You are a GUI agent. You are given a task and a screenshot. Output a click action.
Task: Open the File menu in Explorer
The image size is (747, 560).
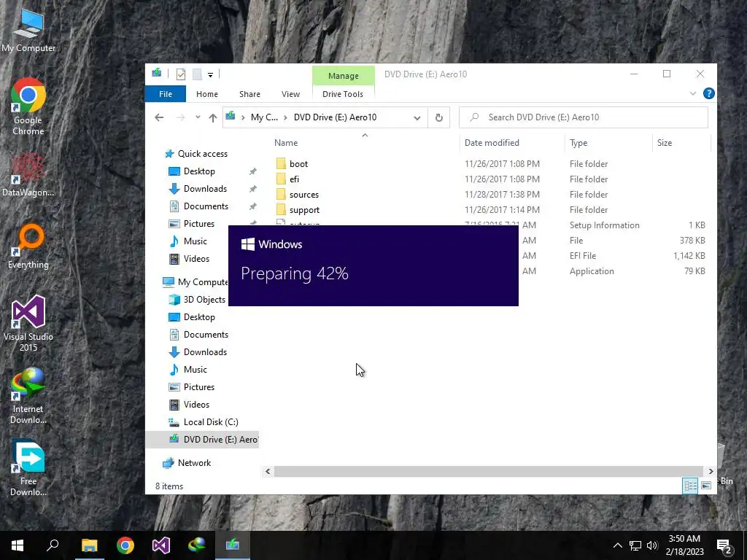166,94
